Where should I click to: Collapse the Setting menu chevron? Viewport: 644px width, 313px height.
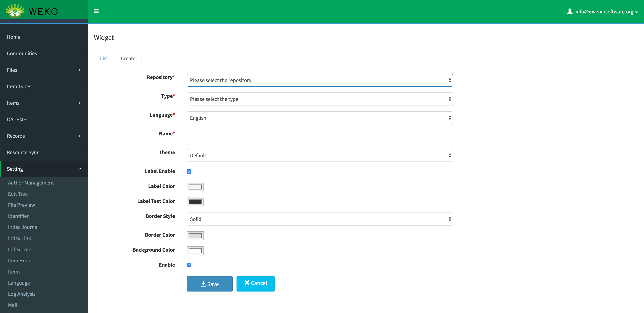(80, 169)
